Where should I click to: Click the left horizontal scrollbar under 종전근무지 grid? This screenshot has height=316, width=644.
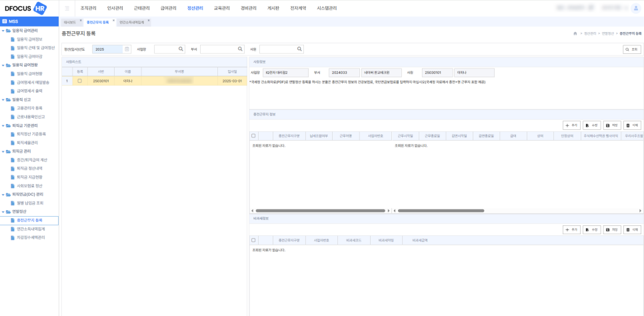pyautogui.click(x=321, y=211)
